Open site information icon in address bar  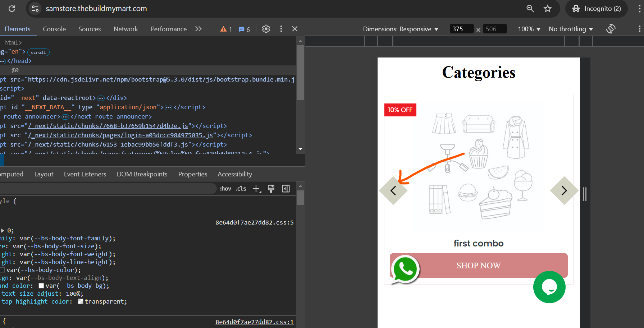pos(35,9)
